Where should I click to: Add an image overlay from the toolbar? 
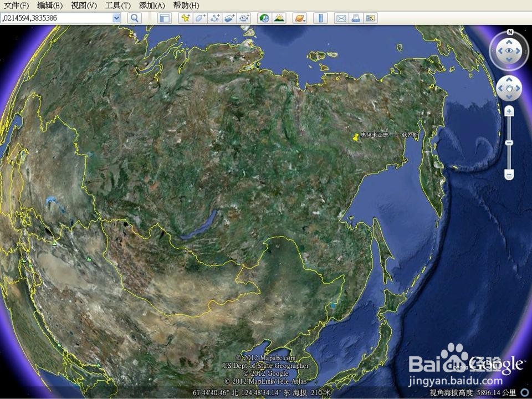[x=229, y=18]
